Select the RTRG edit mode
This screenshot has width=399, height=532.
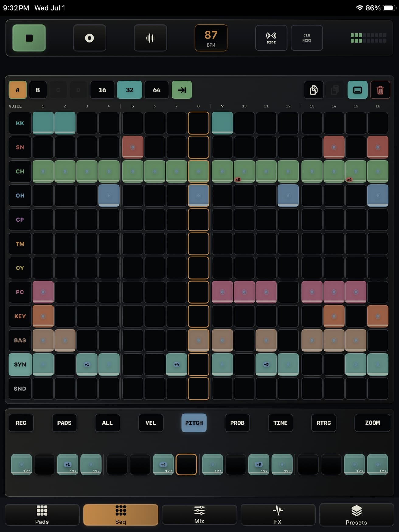pyautogui.click(x=324, y=423)
